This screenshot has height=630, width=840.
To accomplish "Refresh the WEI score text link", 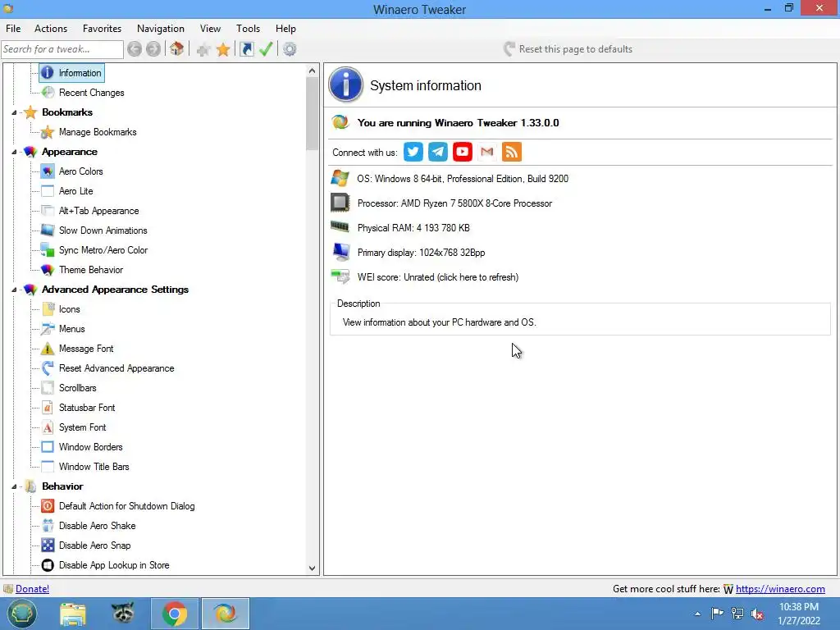I will pyautogui.click(x=438, y=277).
